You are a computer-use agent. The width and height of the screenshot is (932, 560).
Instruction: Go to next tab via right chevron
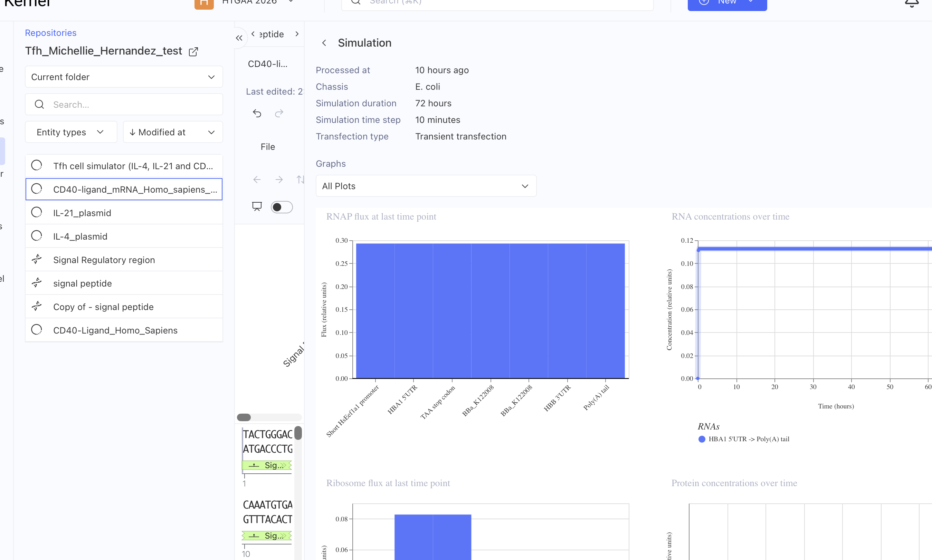[x=297, y=33]
